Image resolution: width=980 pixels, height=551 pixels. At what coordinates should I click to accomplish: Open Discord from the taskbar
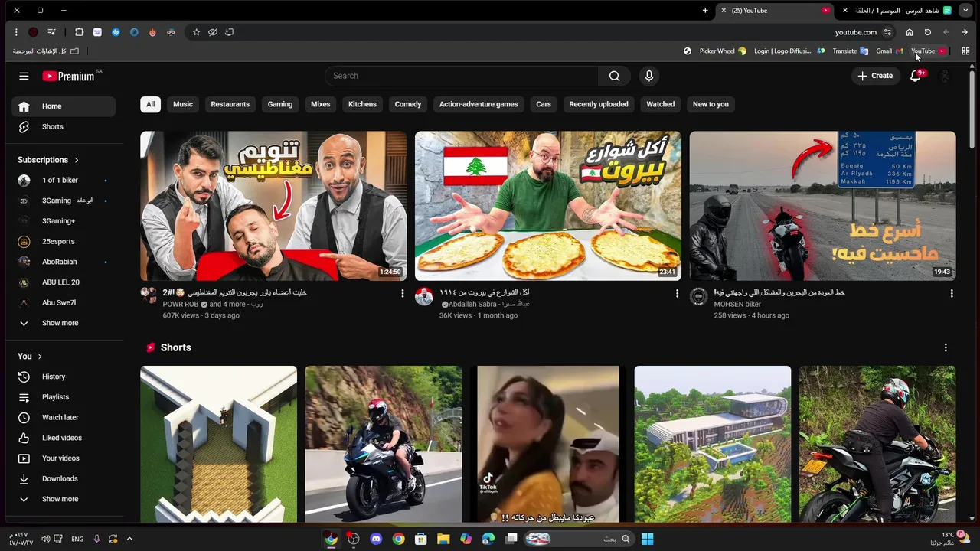tap(376, 539)
